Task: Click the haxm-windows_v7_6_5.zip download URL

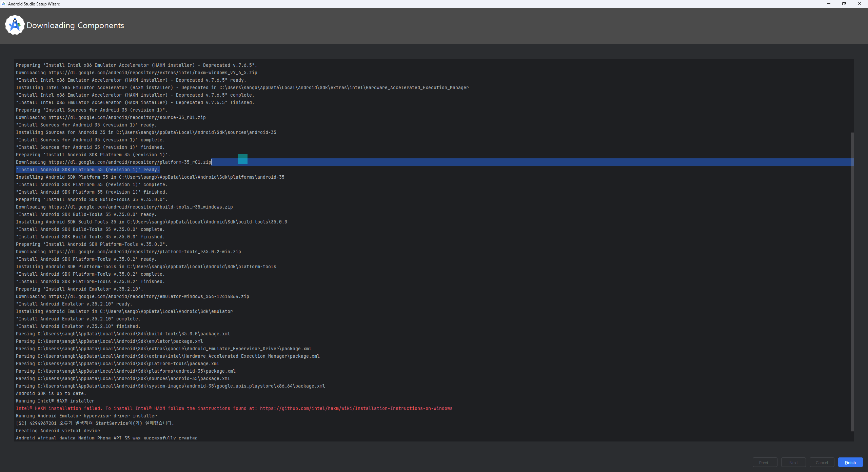Action: pos(153,73)
